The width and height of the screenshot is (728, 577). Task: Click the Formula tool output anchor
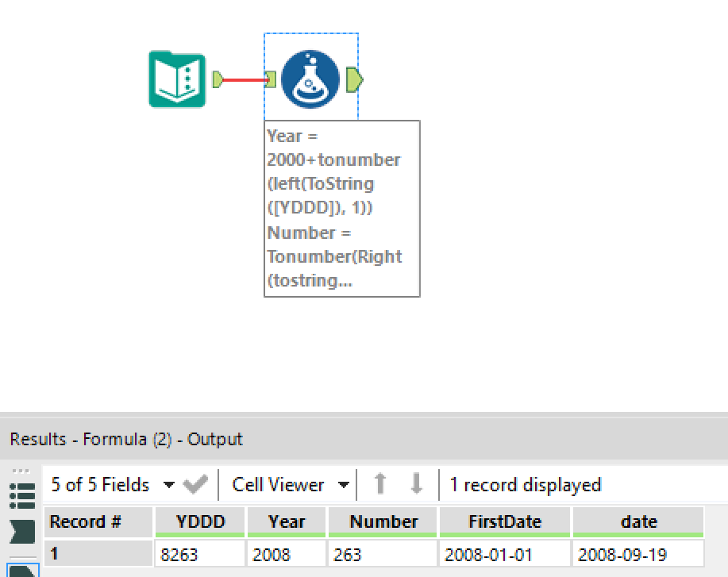click(355, 79)
